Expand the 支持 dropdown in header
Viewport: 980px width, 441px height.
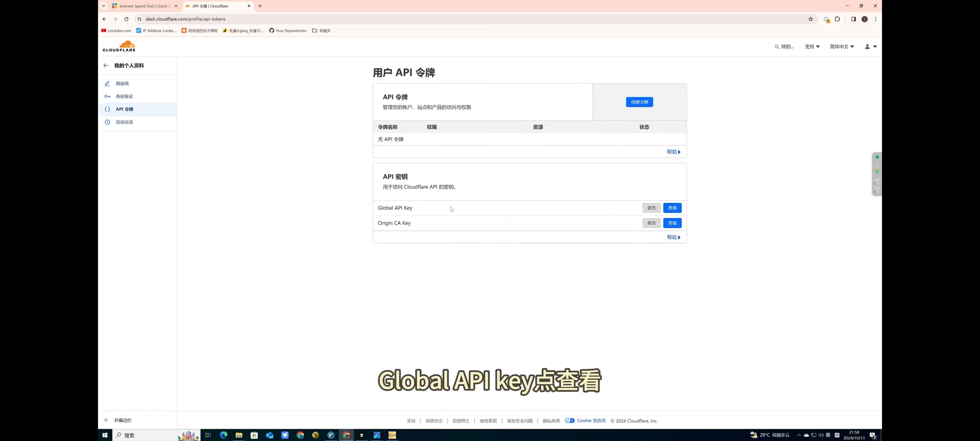point(812,47)
